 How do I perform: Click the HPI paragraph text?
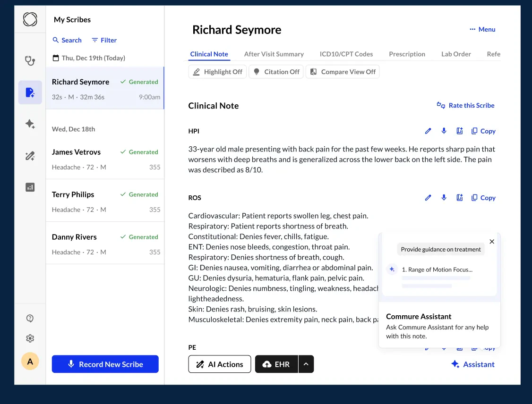(342, 160)
